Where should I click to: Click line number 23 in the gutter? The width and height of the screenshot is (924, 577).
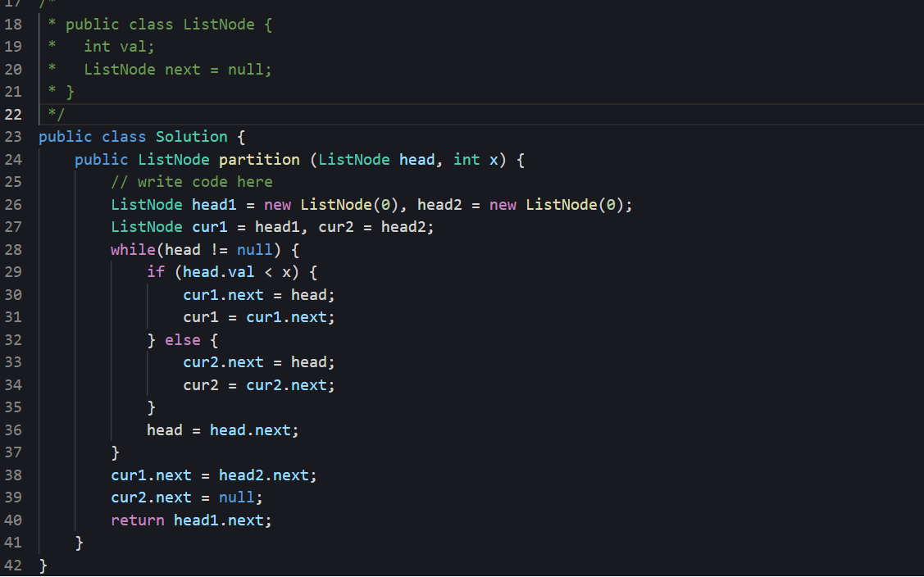[13, 138]
